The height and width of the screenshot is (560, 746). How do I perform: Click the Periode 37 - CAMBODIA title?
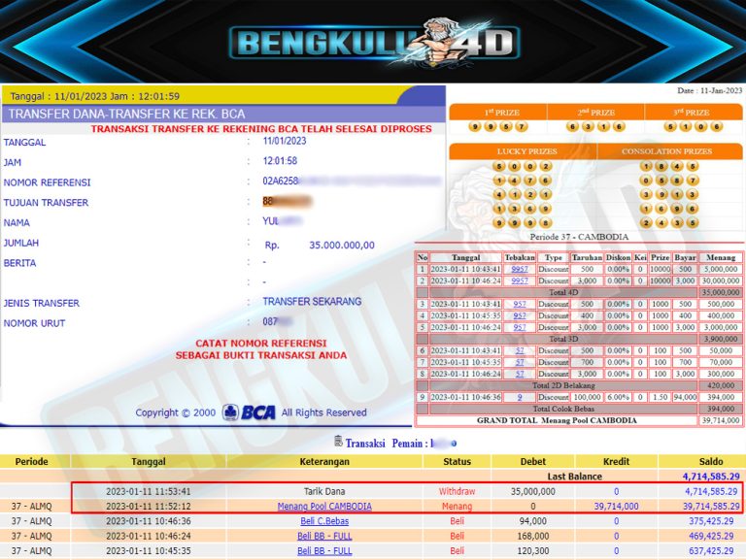click(x=579, y=237)
